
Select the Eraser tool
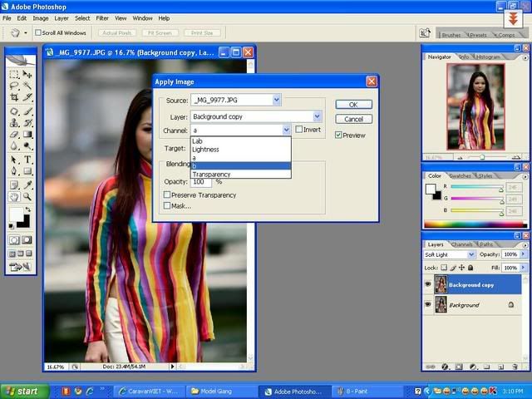(x=14, y=135)
